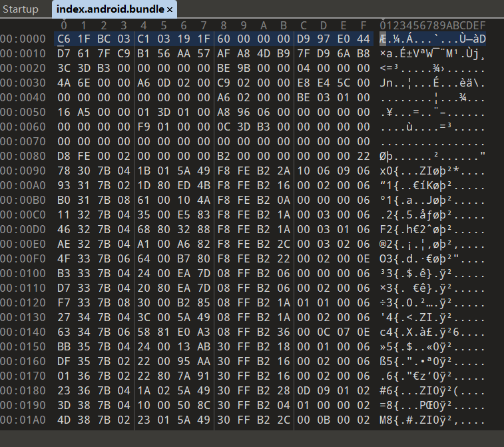Click the address label 00:0130
The height and width of the screenshot is (447, 504).
pos(23,317)
